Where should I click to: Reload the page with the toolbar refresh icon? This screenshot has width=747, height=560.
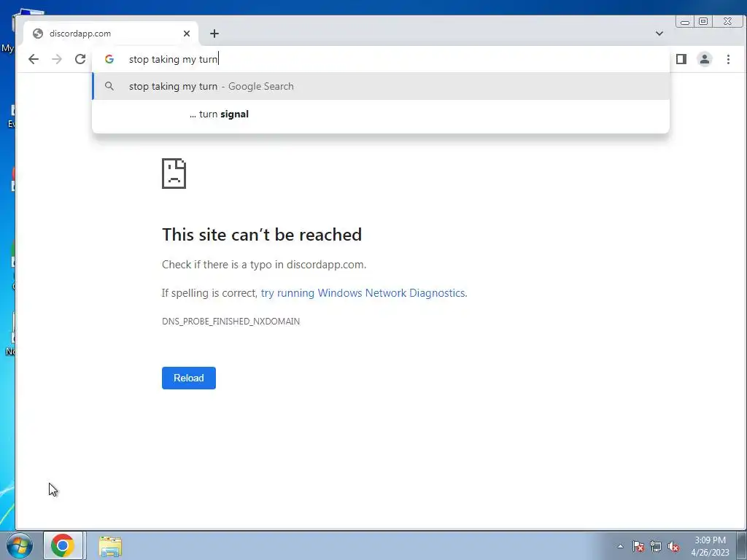point(80,59)
